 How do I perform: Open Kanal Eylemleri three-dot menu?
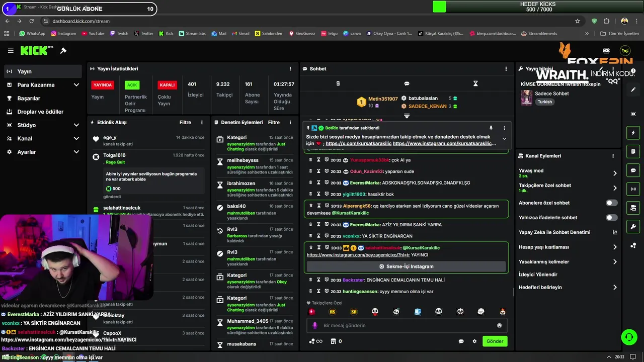613,156
